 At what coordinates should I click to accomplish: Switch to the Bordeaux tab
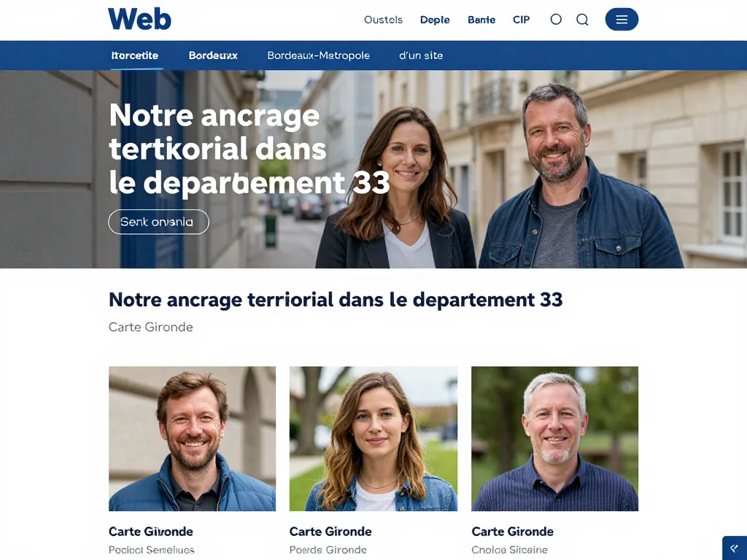coord(213,55)
